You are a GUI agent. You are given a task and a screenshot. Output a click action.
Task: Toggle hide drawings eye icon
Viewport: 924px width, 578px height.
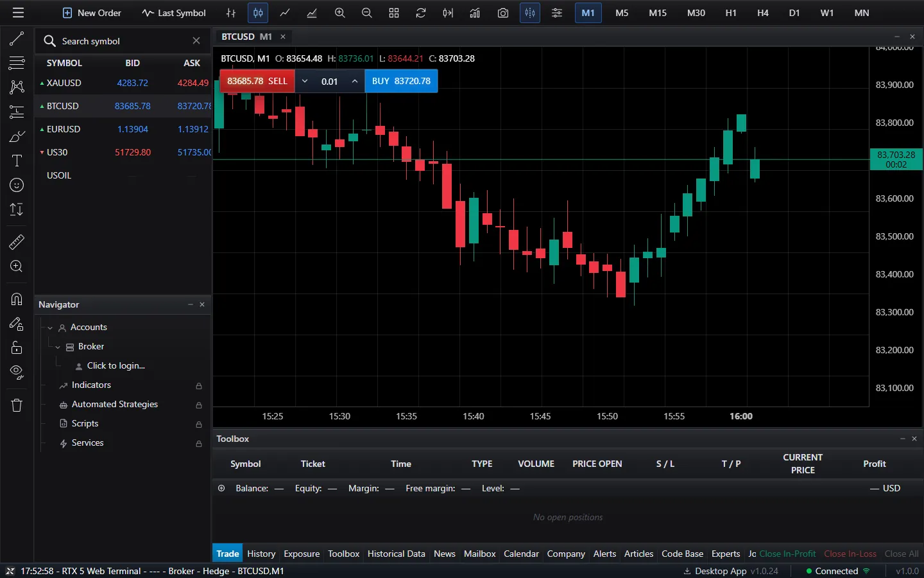coord(17,372)
